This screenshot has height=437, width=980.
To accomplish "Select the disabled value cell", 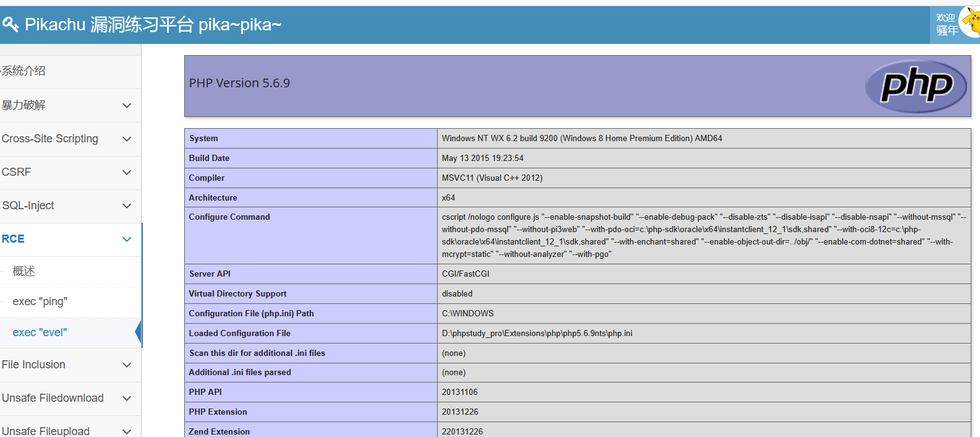I will [x=704, y=294].
